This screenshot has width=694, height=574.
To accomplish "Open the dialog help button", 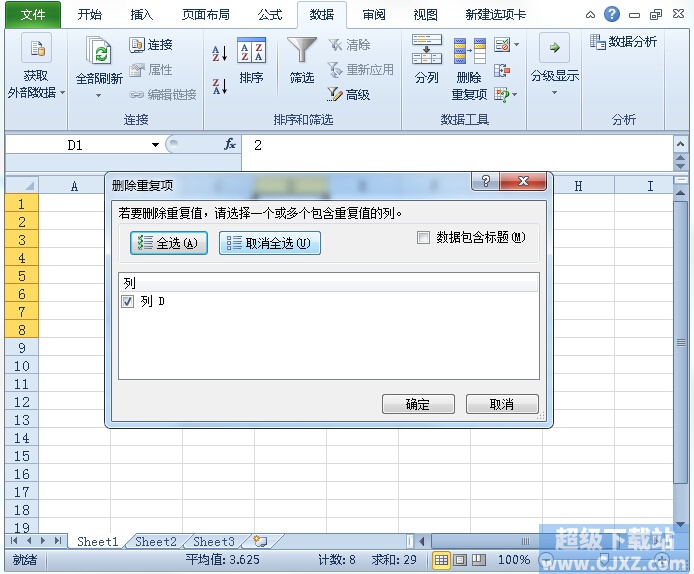I will [486, 181].
